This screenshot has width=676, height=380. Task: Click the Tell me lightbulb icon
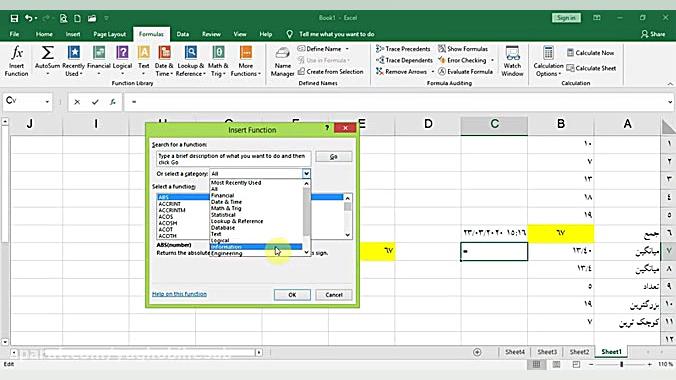click(x=289, y=34)
